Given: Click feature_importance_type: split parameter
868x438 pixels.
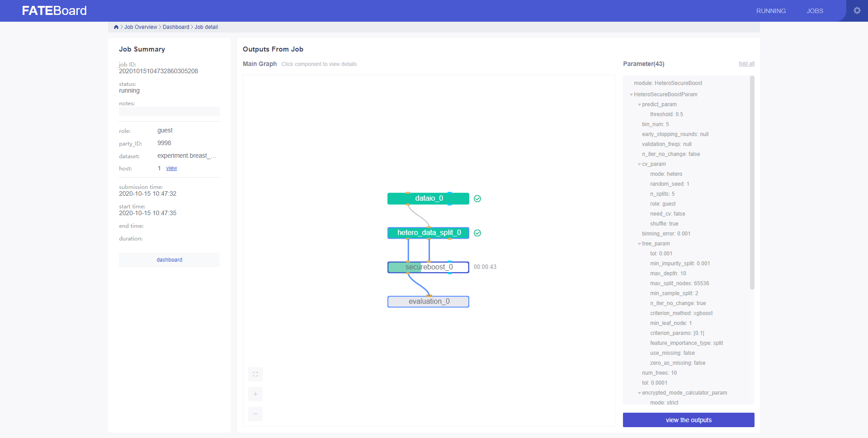Looking at the screenshot, I should 686,343.
